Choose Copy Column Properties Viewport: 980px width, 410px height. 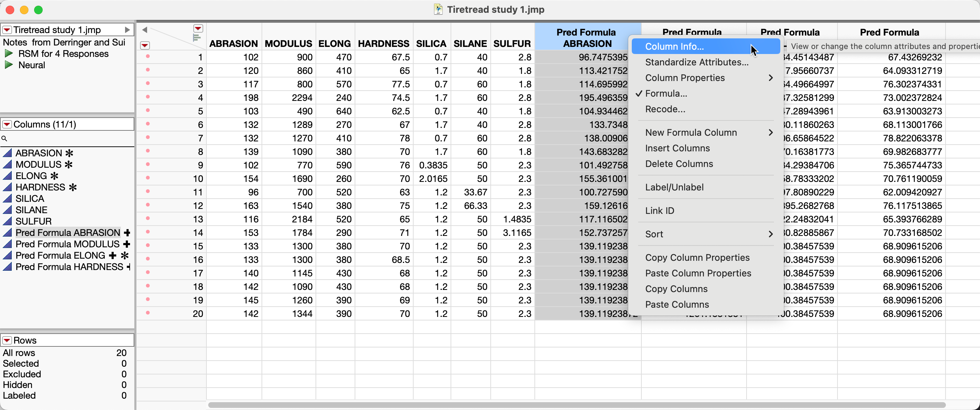point(705,258)
